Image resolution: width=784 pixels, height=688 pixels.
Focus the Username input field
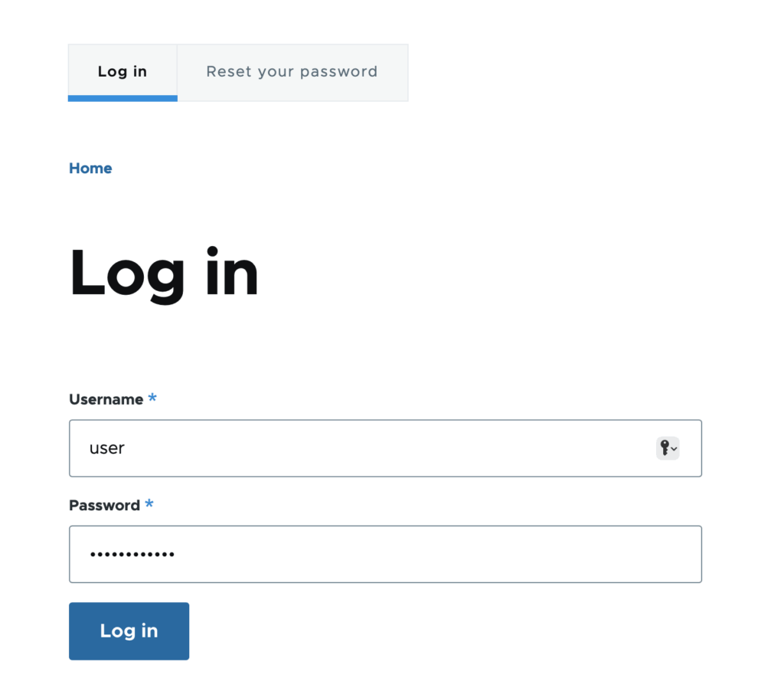point(386,448)
